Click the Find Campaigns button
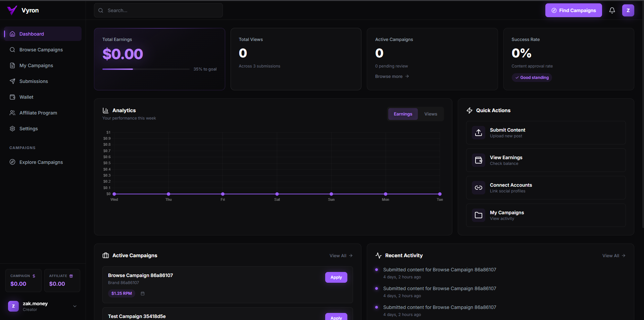 [x=573, y=10]
